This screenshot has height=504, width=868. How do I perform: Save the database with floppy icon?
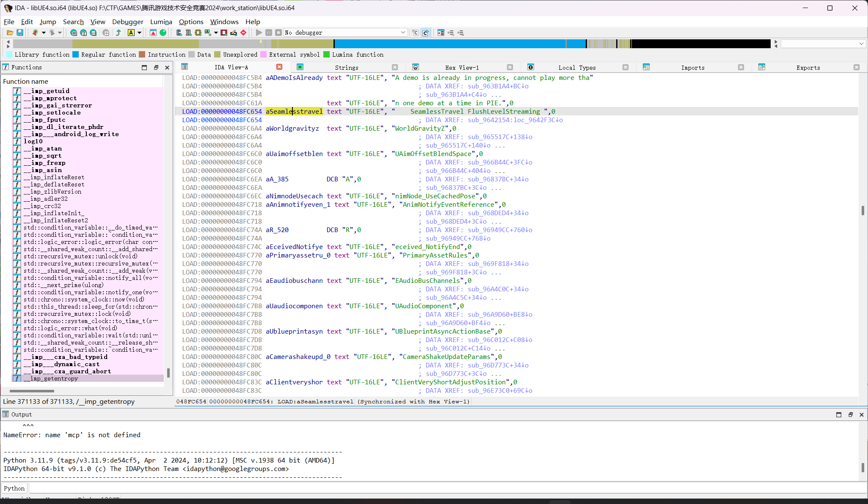19,33
